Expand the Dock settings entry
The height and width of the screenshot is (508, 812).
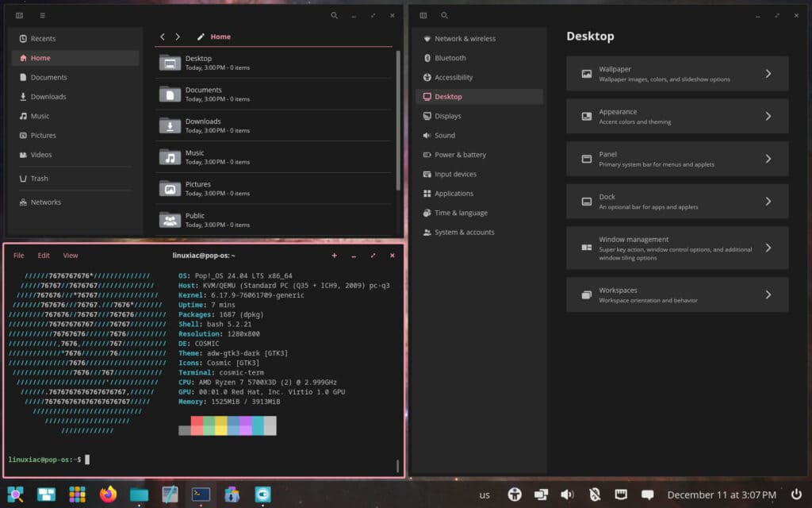676,201
